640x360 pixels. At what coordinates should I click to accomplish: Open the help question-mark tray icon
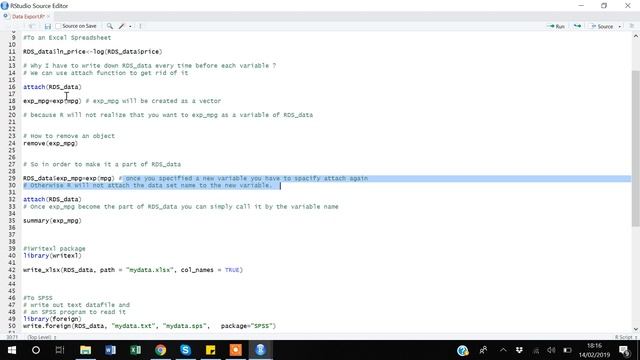(x=462, y=350)
